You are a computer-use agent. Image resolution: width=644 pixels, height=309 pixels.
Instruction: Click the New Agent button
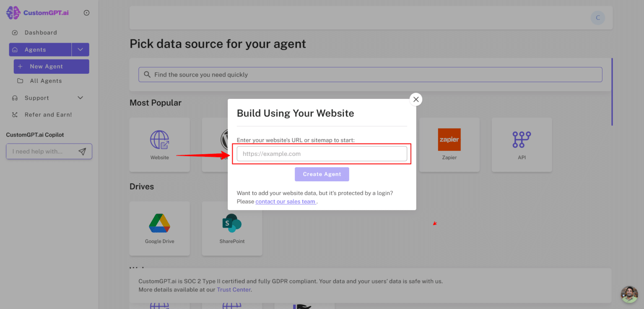click(x=51, y=67)
